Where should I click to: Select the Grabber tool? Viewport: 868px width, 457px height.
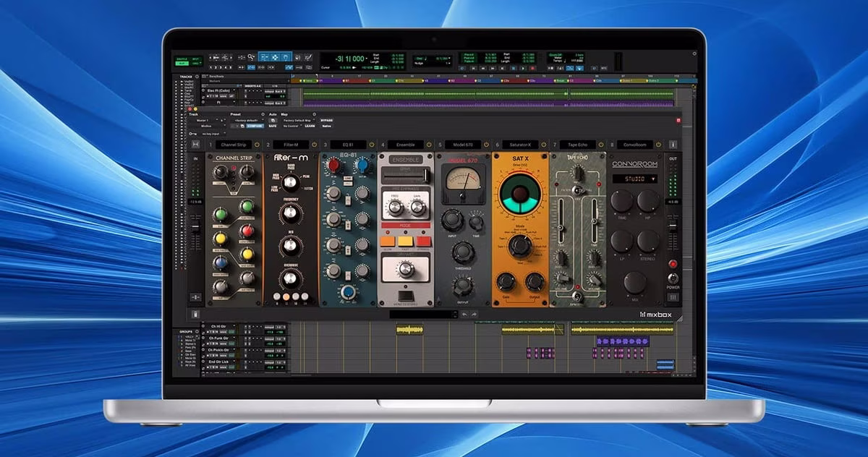coord(284,59)
